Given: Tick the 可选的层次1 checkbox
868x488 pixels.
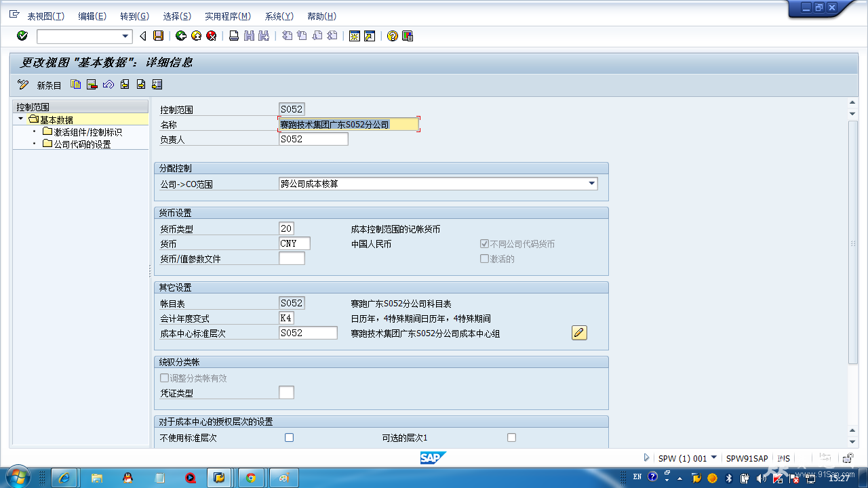Looking at the screenshot, I should click(x=512, y=438).
